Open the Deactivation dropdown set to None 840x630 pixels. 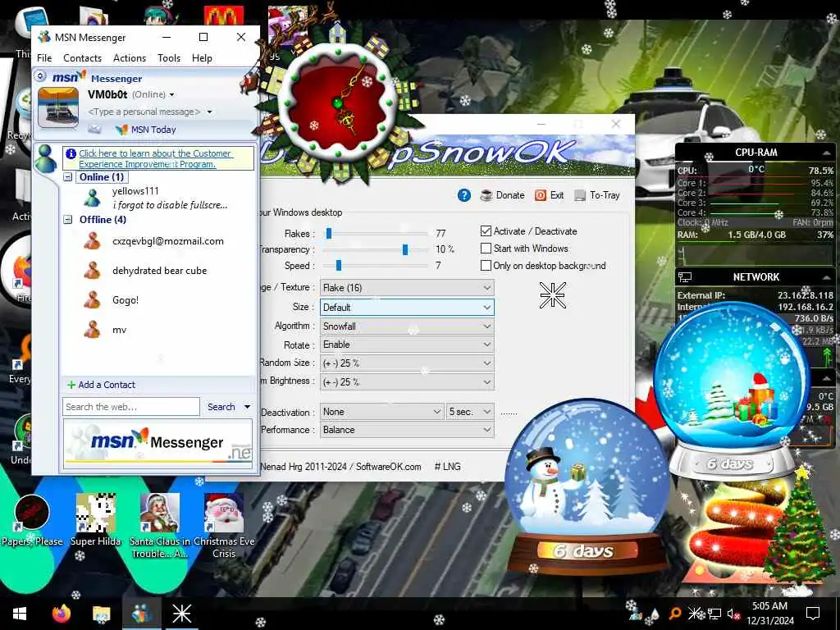pyautogui.click(x=381, y=412)
